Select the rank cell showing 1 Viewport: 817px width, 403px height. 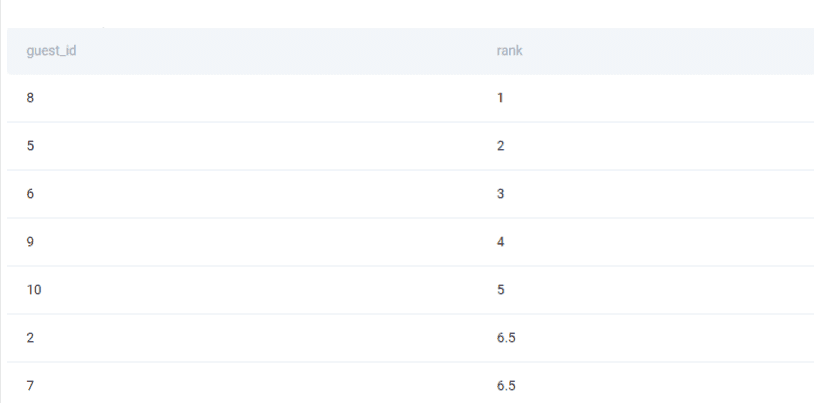tap(500, 98)
